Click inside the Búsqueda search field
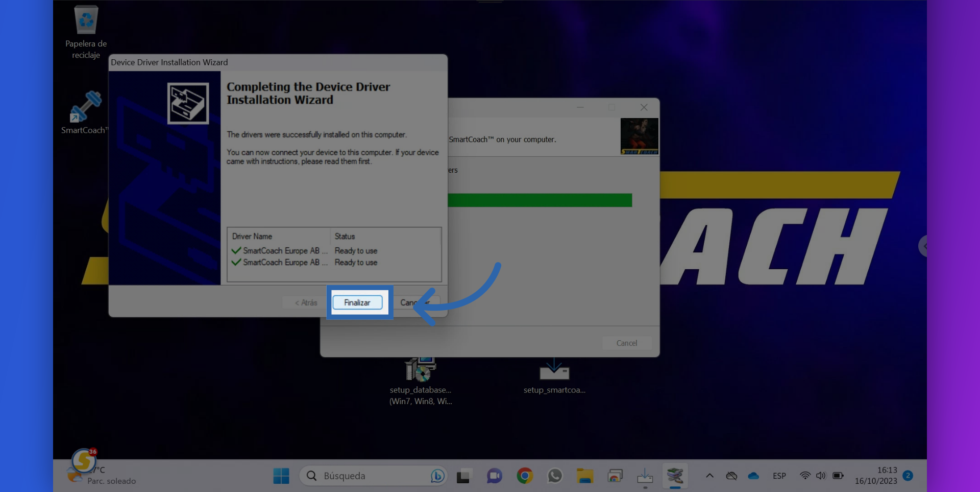This screenshot has width=980, height=492. pyautogui.click(x=357, y=476)
